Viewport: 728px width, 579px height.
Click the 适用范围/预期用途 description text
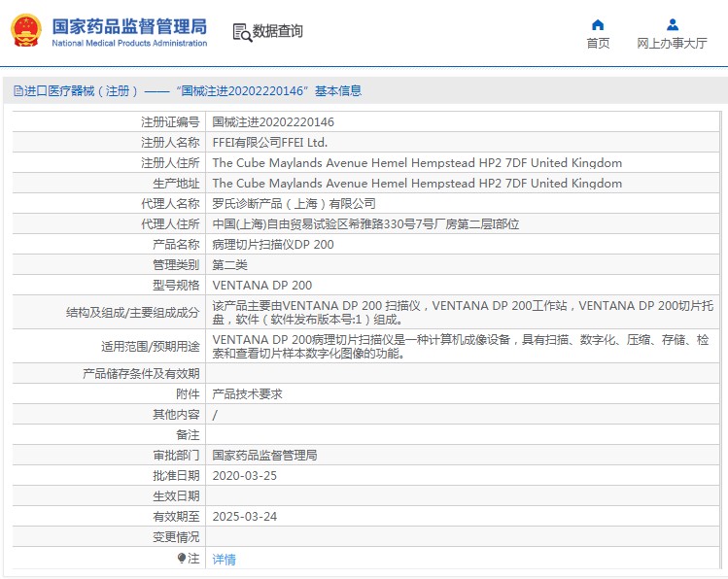(461, 347)
